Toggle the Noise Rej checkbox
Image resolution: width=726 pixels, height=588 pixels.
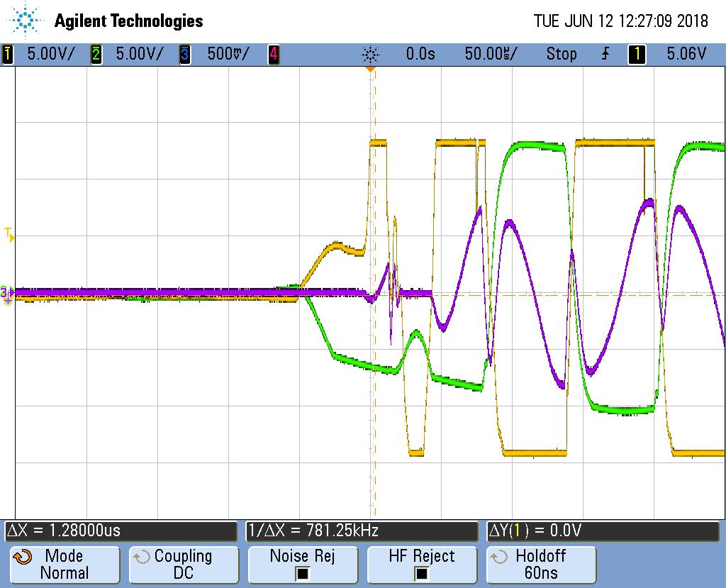[x=303, y=573]
